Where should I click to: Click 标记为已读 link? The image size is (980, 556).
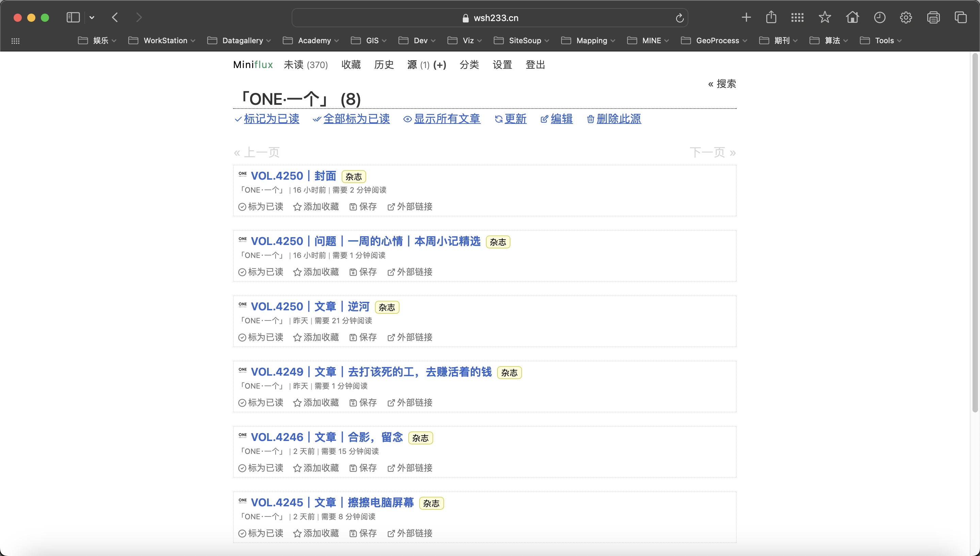pos(267,119)
